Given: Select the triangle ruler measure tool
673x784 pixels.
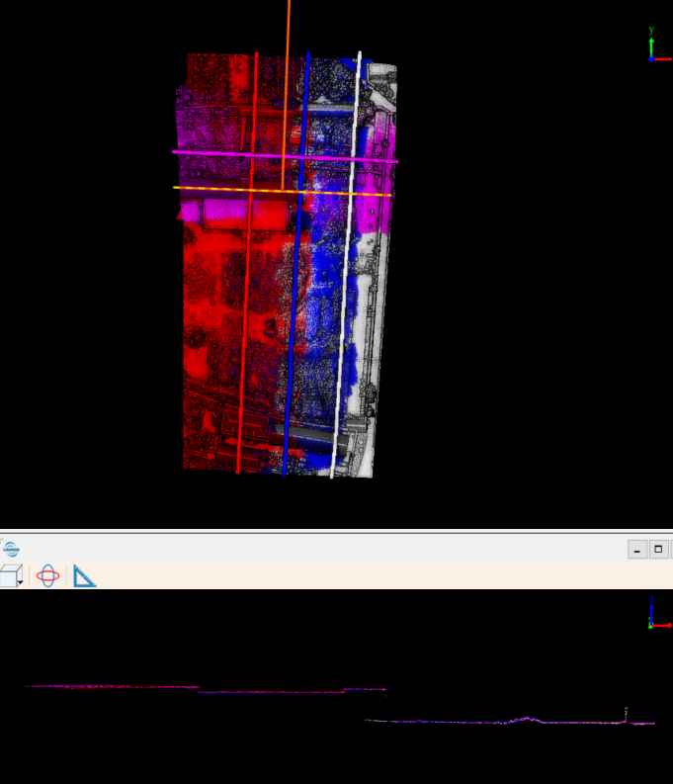Looking at the screenshot, I should click(84, 576).
